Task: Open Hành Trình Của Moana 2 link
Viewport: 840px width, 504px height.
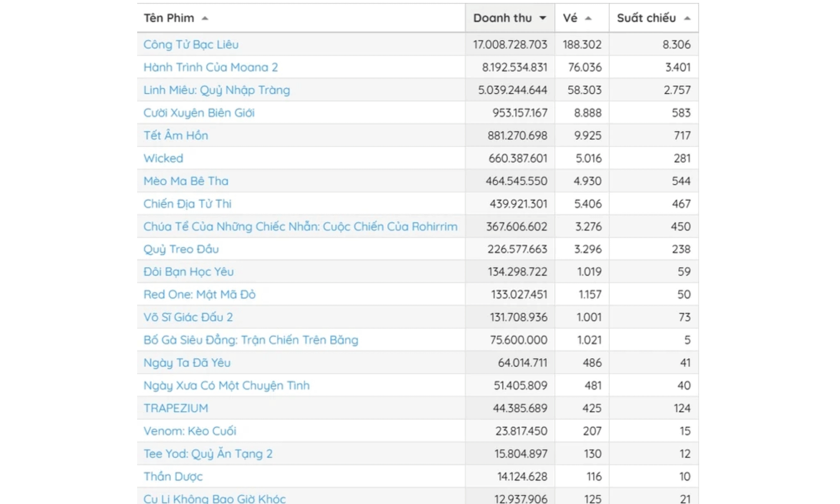Action: (211, 67)
